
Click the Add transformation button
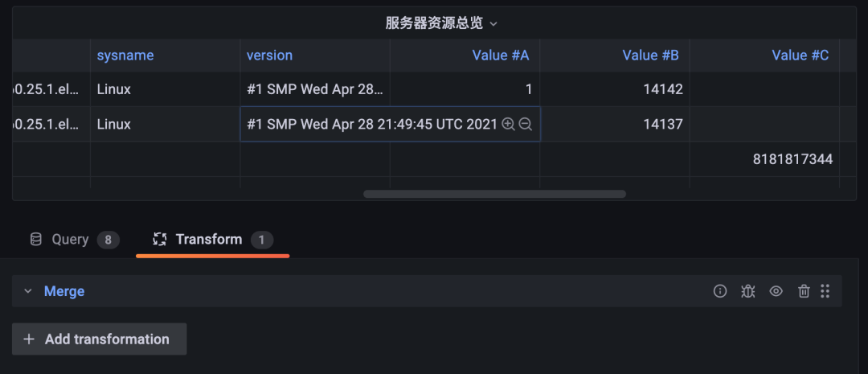[99, 339]
